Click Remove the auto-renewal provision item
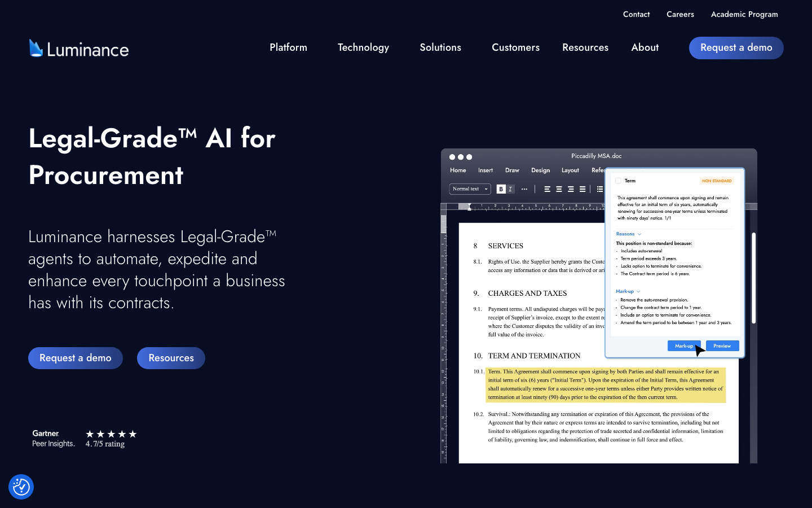The image size is (812, 508). 654,300
